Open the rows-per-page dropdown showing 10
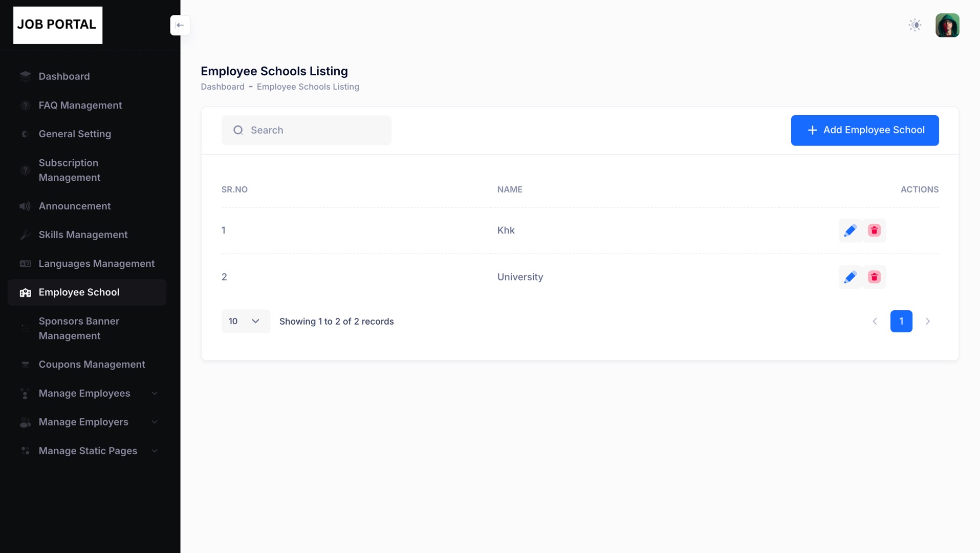The image size is (980, 553). click(245, 322)
